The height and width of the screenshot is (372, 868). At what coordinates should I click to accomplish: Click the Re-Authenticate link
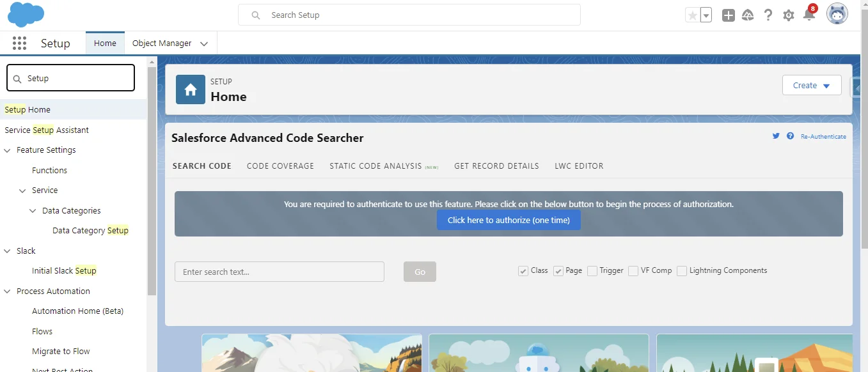click(823, 136)
